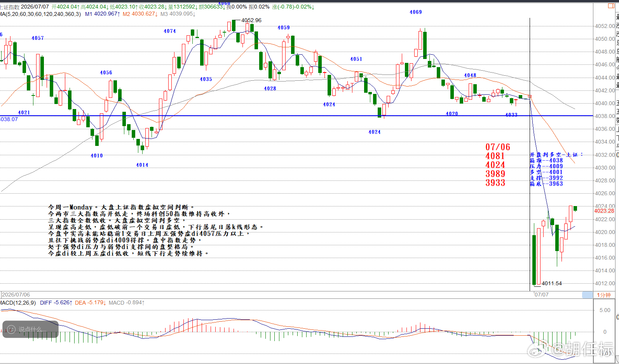Open MACD(12,26,9) indicator parameters
The image size is (619, 364).
pyautogui.click(x=18, y=303)
